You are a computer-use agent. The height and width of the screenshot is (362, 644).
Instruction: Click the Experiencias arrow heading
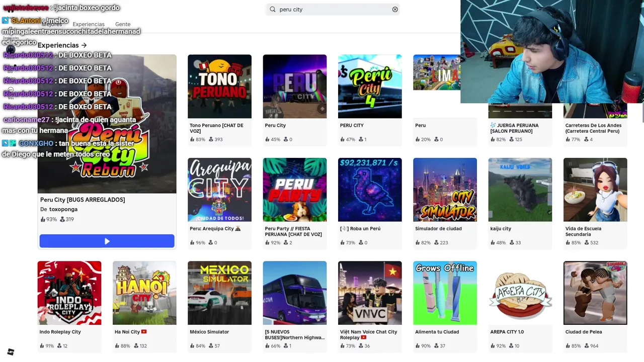[x=62, y=45]
